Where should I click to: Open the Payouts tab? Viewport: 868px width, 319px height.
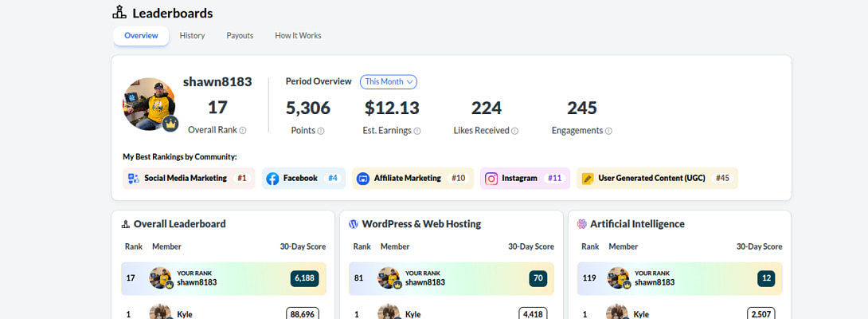[x=240, y=36]
